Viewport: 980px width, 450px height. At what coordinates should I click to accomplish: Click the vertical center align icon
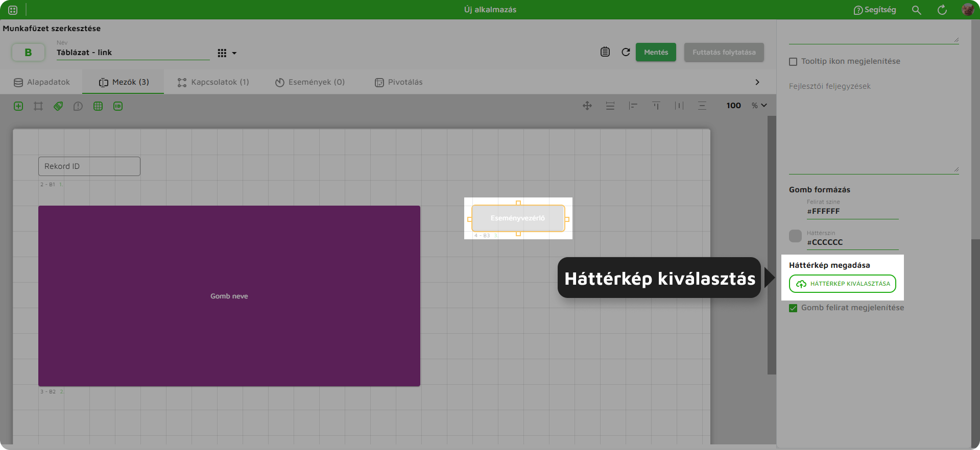click(702, 106)
